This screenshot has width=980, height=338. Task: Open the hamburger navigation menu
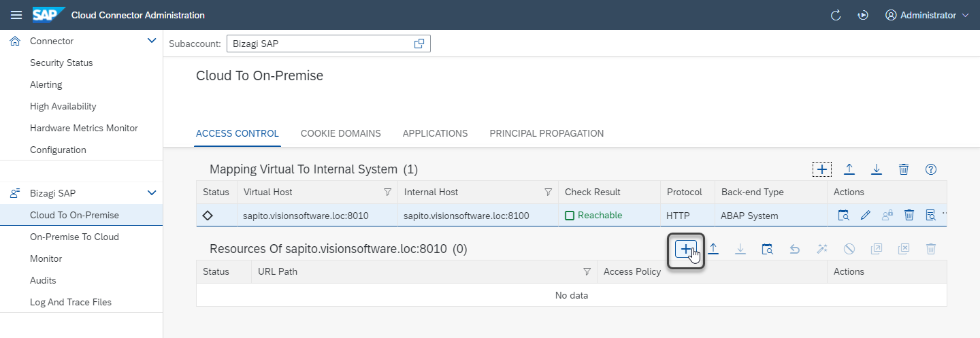click(x=16, y=15)
